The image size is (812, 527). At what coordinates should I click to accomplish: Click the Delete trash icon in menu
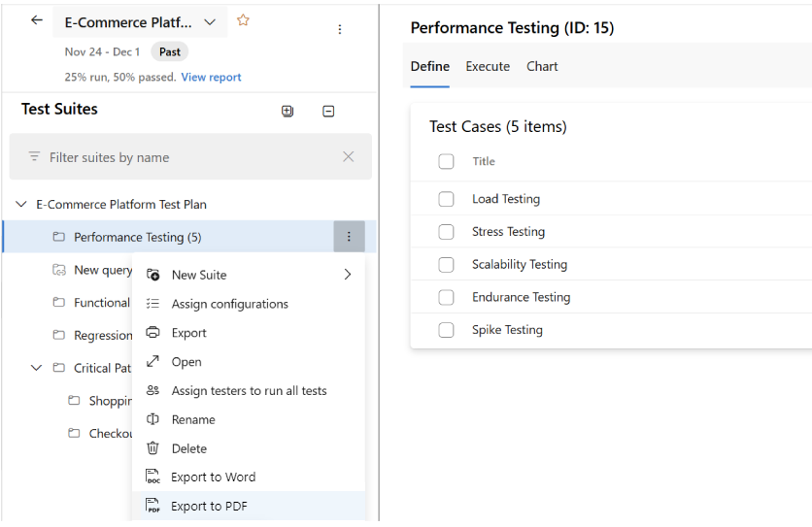coord(152,448)
